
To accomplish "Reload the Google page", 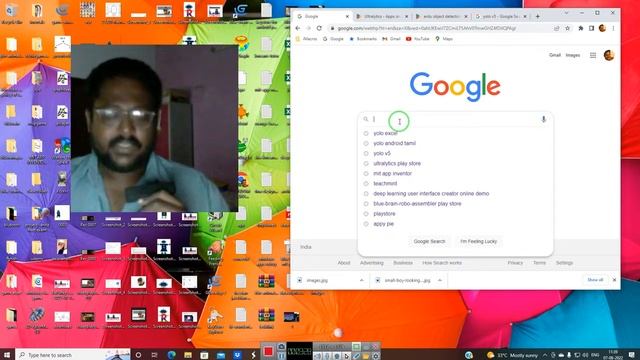I will [319, 28].
